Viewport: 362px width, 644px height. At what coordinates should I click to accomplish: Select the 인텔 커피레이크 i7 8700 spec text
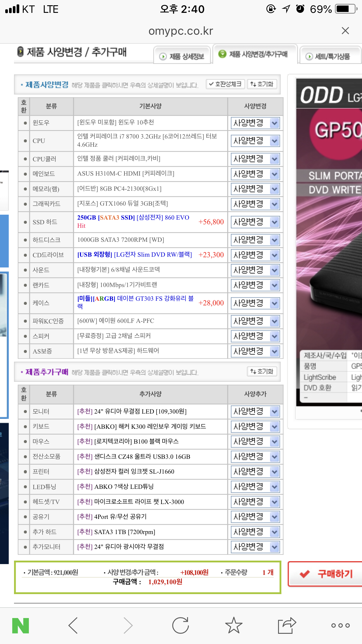click(x=147, y=140)
